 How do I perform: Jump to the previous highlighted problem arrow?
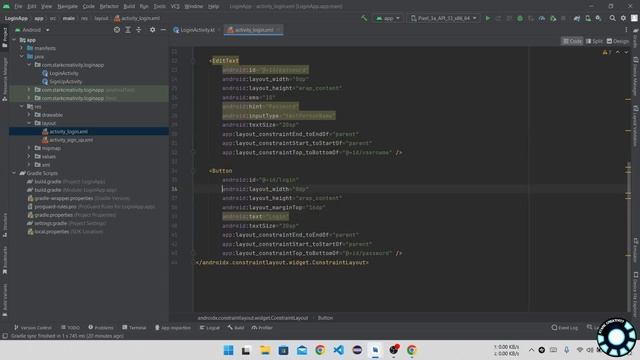[x=618, y=52]
